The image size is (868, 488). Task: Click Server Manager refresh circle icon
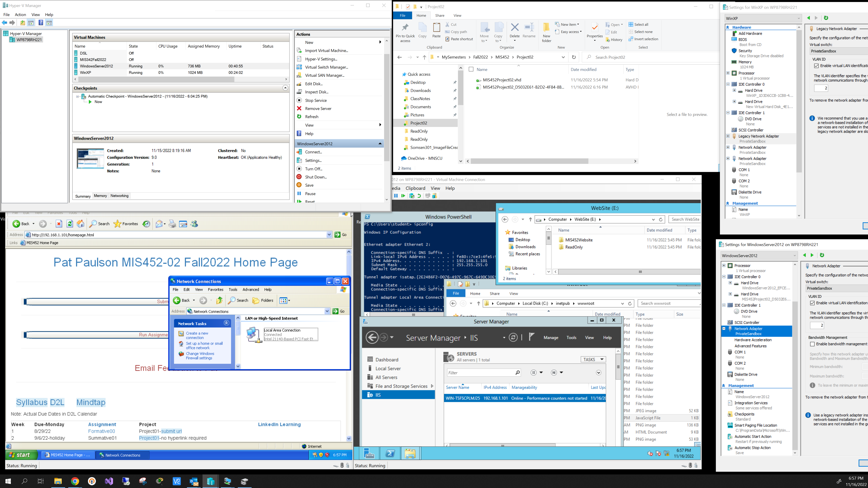point(513,337)
